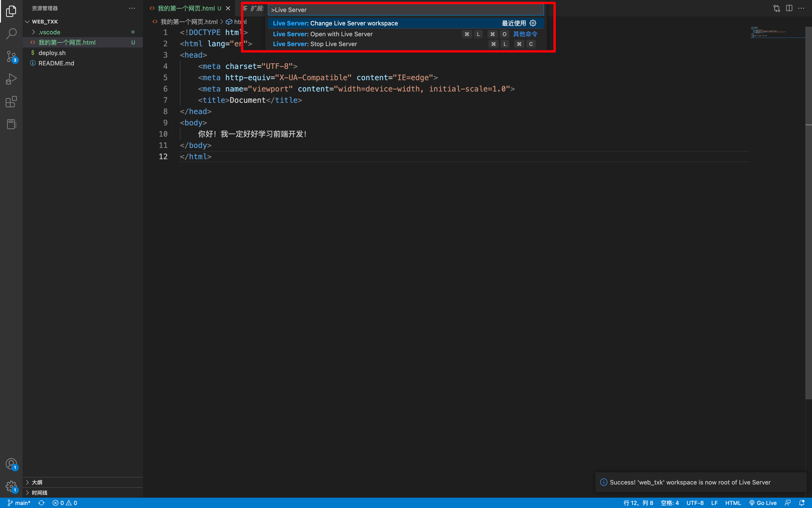Screen dimensions: 812x508
Task: Click the 空格: 4 indentation setting
Action: pyautogui.click(x=670, y=503)
